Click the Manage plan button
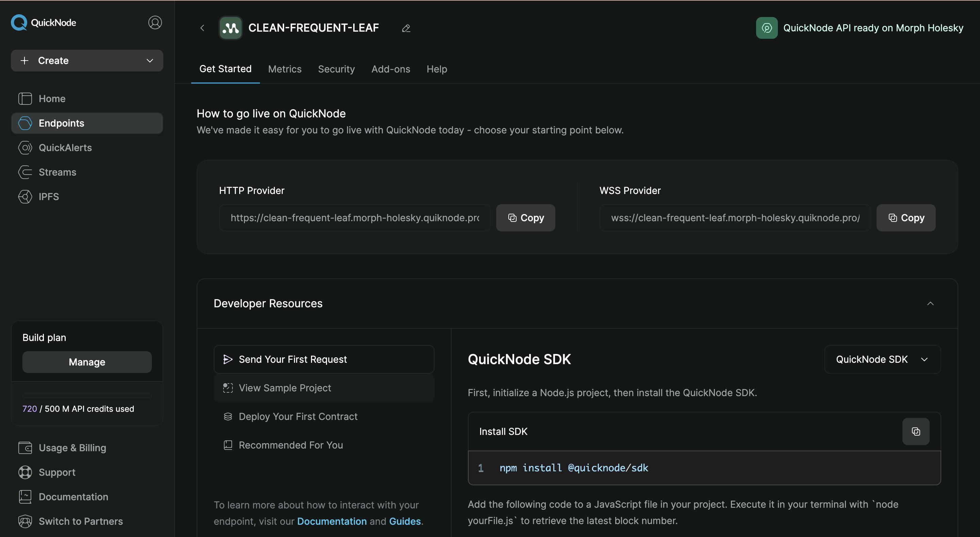 coord(87,362)
